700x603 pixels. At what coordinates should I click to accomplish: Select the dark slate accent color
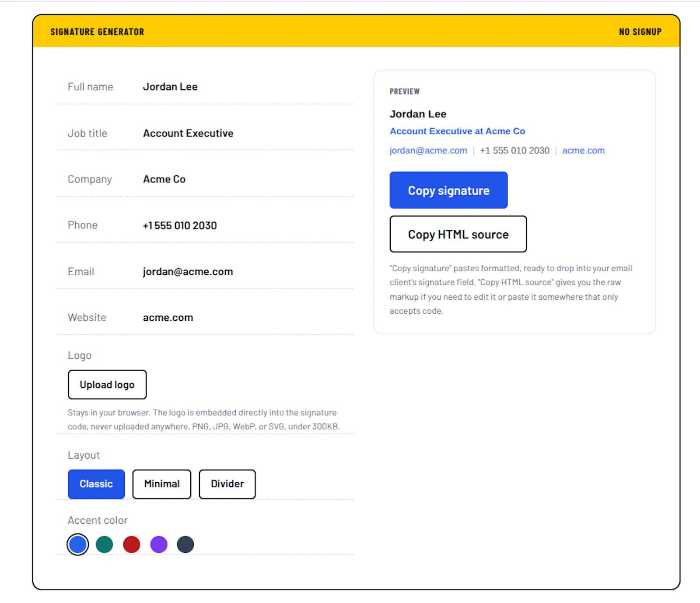(x=185, y=544)
